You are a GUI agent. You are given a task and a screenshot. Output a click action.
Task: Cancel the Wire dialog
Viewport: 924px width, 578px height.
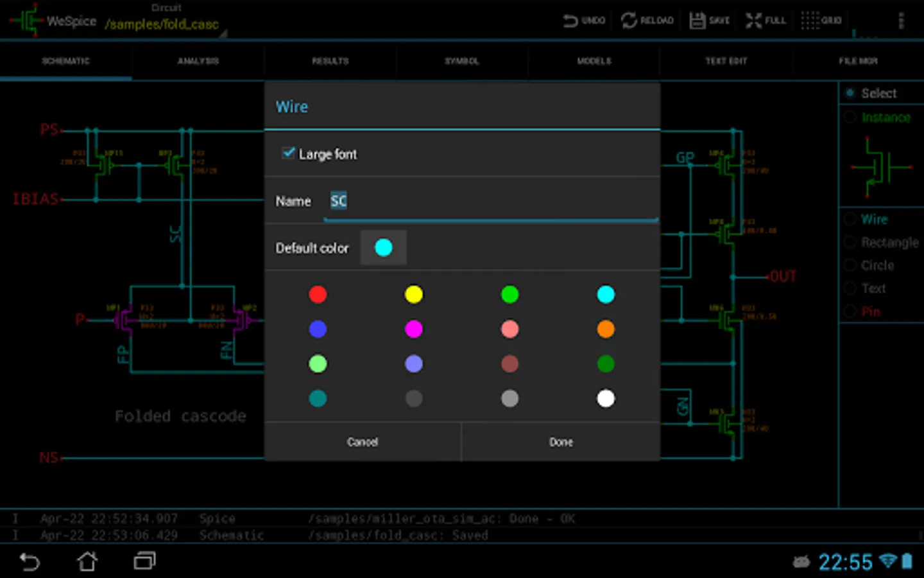pos(363,442)
